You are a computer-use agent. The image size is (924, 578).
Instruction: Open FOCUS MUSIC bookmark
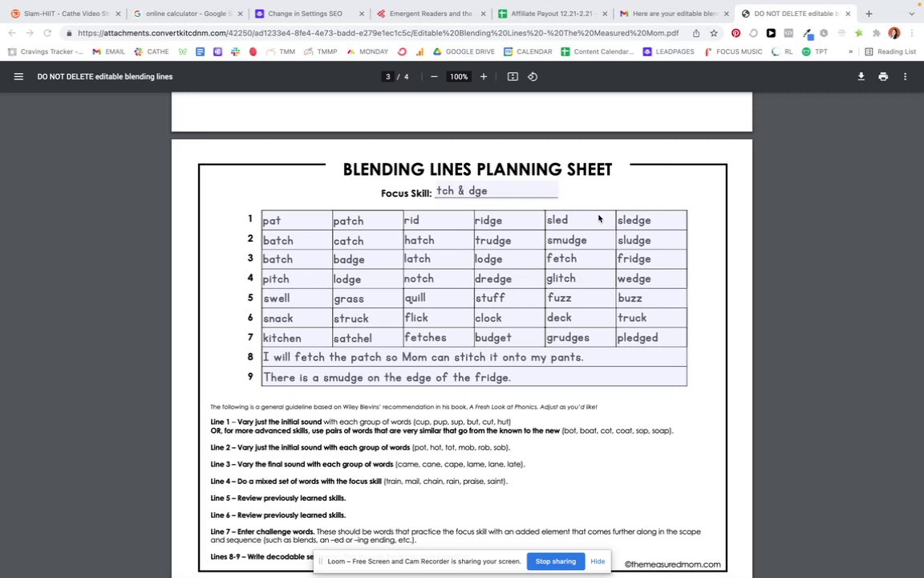[x=734, y=52]
